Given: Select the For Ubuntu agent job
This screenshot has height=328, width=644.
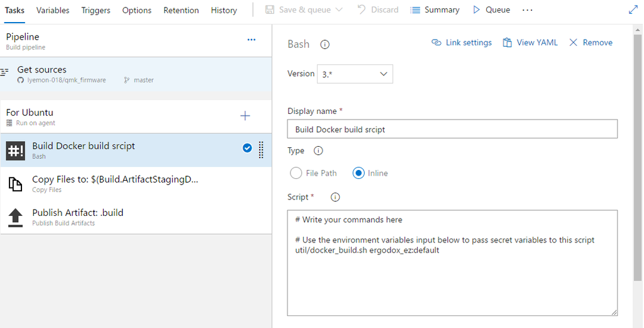Looking at the screenshot, I should tap(136, 116).
